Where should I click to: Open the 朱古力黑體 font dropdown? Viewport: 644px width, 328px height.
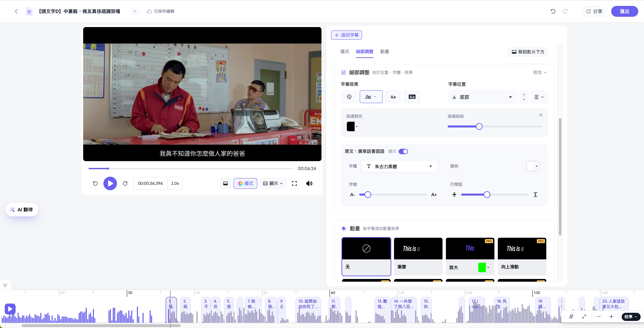pyautogui.click(x=399, y=166)
